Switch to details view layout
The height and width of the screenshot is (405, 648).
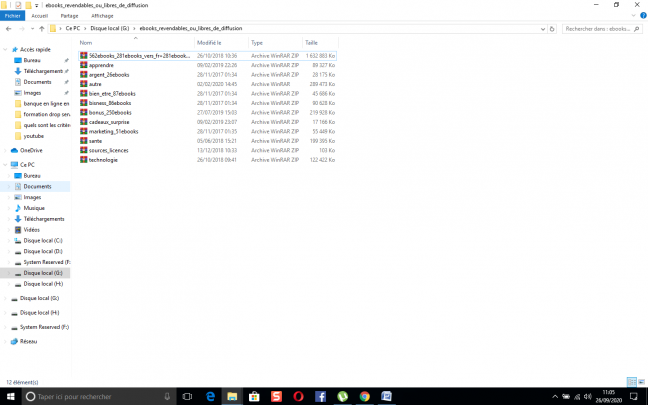click(x=633, y=382)
